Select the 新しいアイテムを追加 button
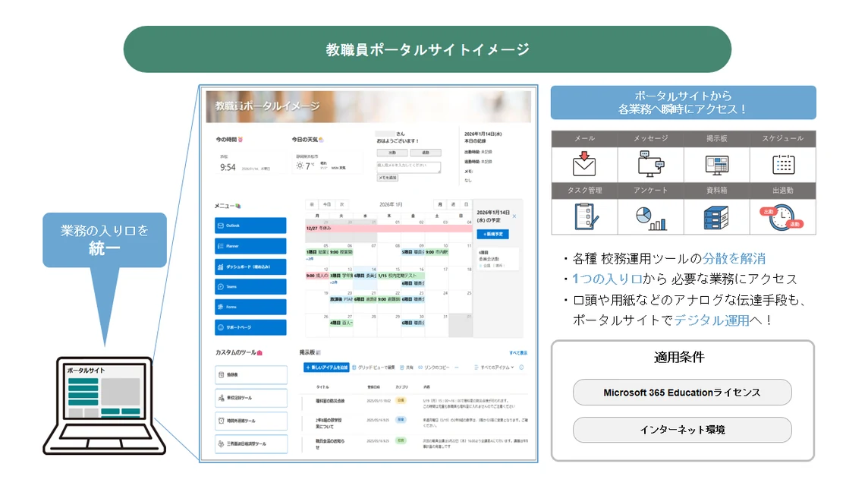 point(326,368)
